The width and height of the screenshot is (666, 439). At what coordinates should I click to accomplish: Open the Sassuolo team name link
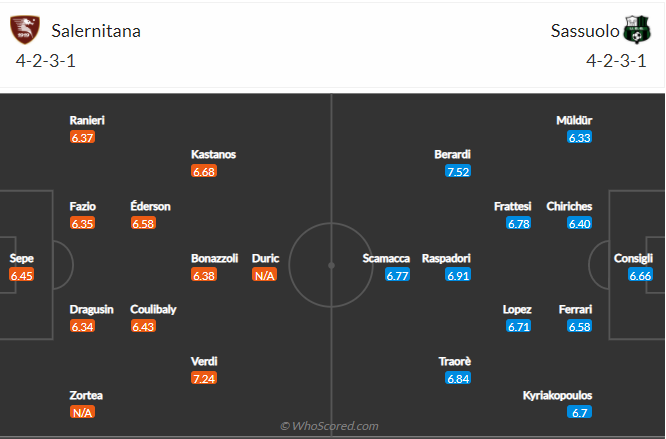tap(584, 30)
